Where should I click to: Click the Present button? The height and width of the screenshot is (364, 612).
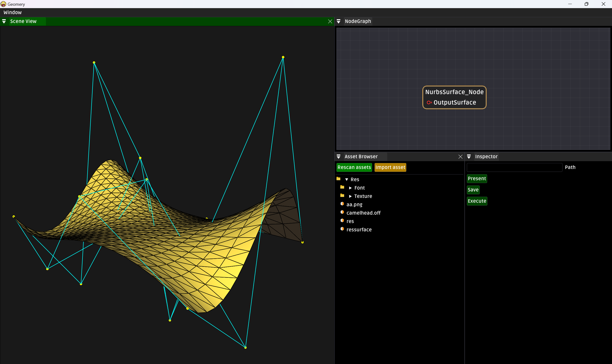477,179
